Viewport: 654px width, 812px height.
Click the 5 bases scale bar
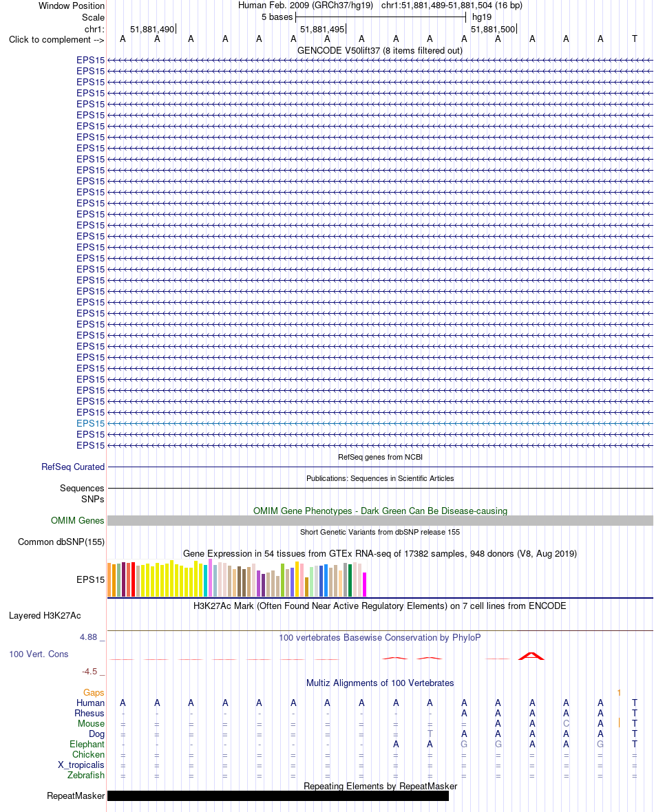coord(381,17)
